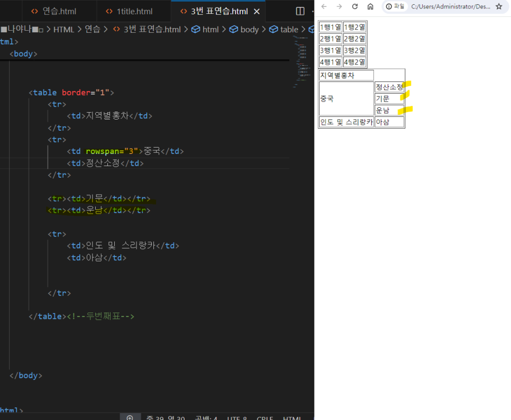Open the 나야나 root breadcrumb
511x420 pixels.
(22, 29)
